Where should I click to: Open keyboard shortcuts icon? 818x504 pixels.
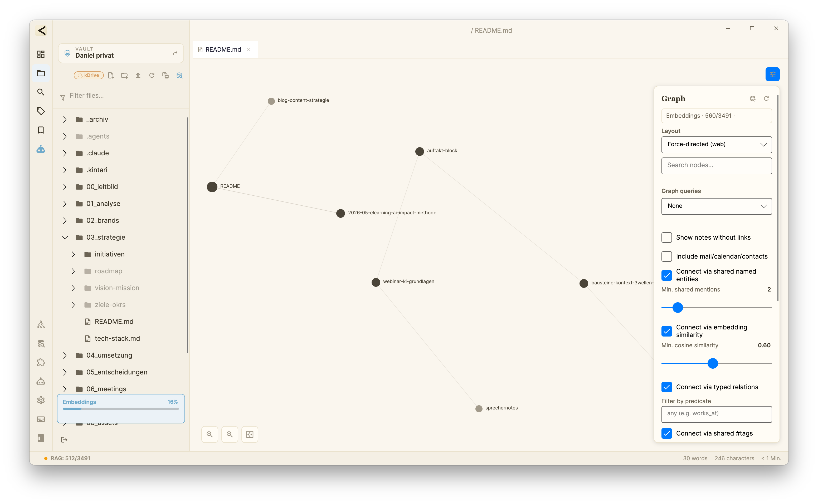pyautogui.click(x=41, y=419)
